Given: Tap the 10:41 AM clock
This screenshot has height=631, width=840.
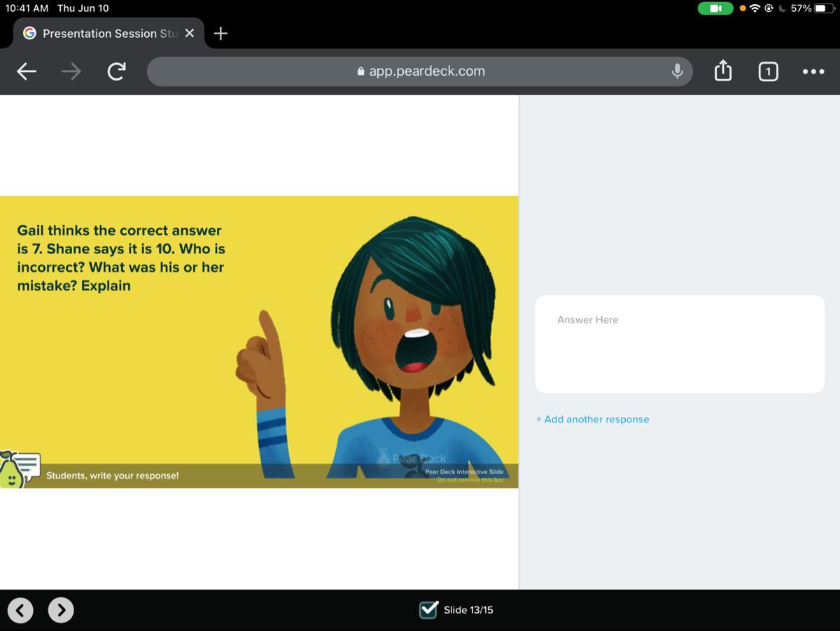Looking at the screenshot, I should click(x=27, y=8).
